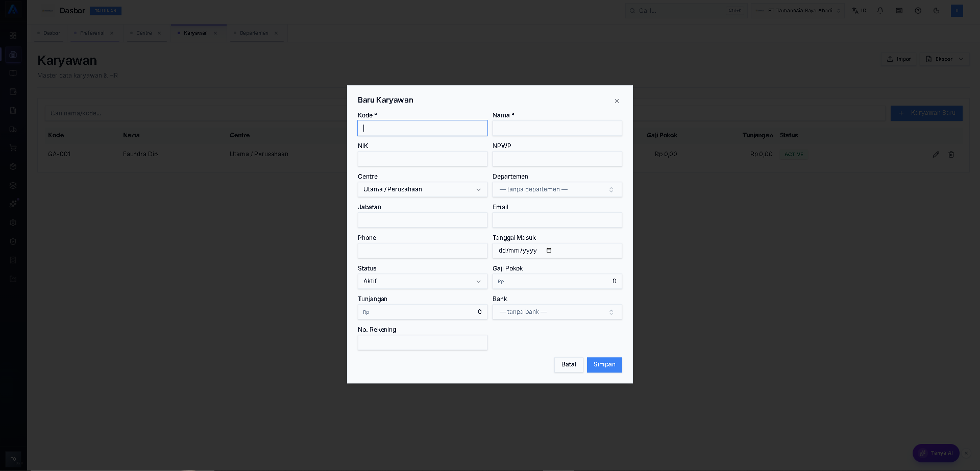Expand the Ekspor dropdown button
Viewport: 980px width, 471px height.
tap(945, 59)
